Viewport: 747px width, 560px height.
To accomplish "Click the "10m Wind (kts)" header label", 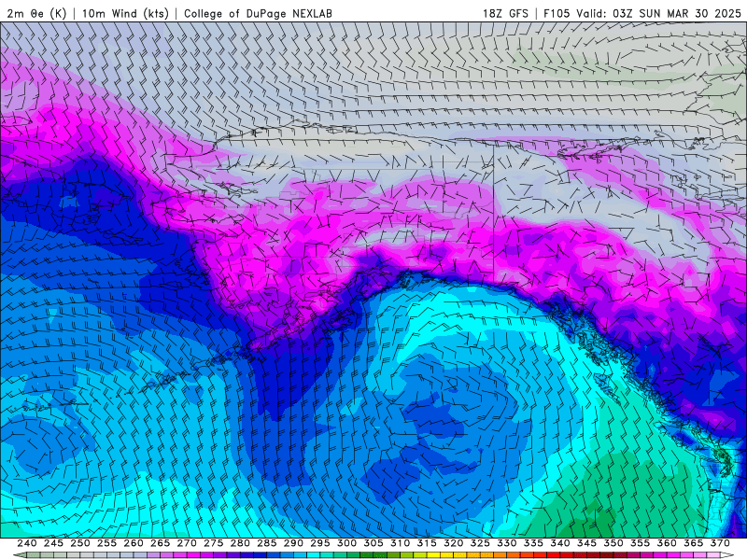I will pyautogui.click(x=125, y=13).
